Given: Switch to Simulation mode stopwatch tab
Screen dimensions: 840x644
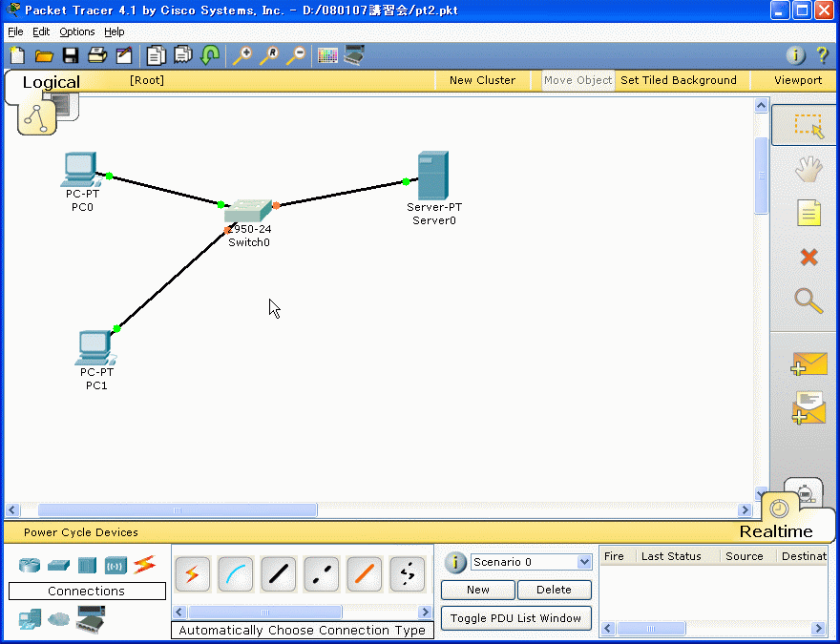Looking at the screenshot, I should click(803, 491).
